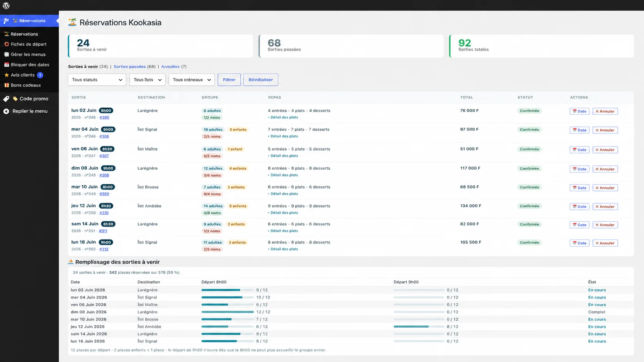The height and width of the screenshot is (362, 644).
Task: Click Confirmée status on the mar 10 Juin row
Action: 530,187
